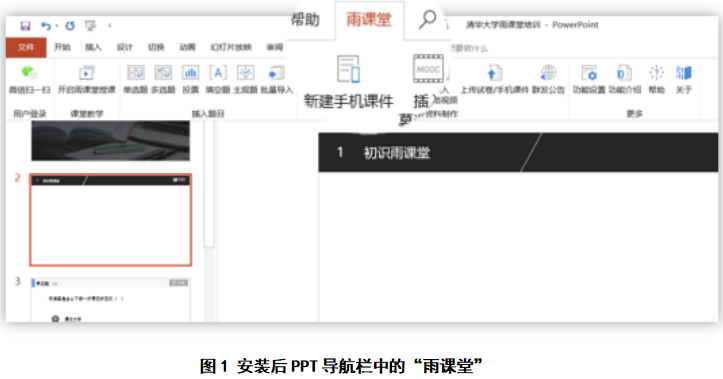The width and height of the screenshot is (723, 379).
Task: Click the slide title text 初识雨课堂
Action: (x=397, y=153)
